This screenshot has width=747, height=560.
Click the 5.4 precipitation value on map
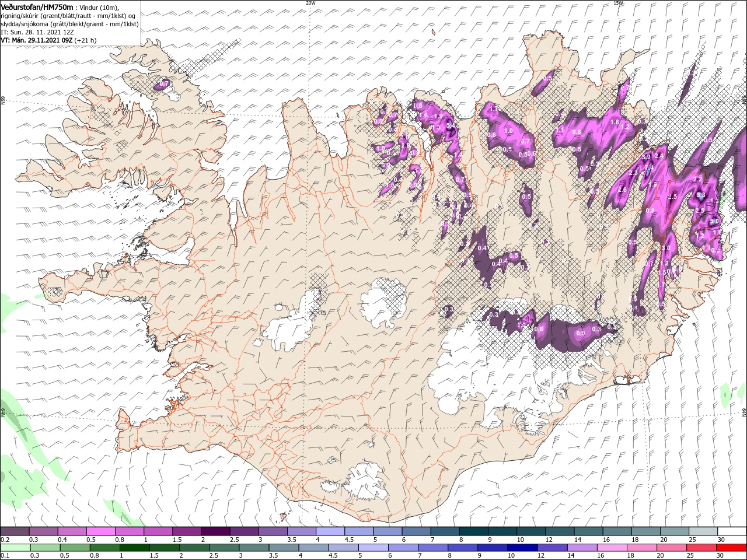pyautogui.click(x=450, y=125)
